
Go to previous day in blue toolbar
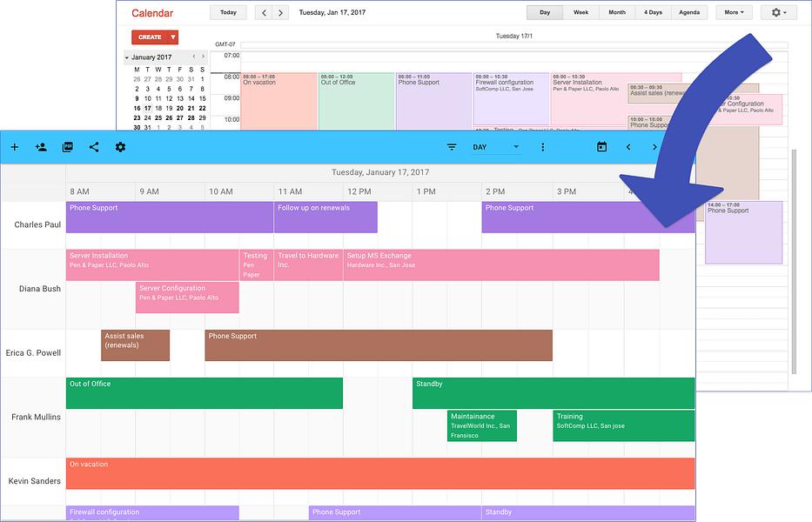(x=628, y=147)
